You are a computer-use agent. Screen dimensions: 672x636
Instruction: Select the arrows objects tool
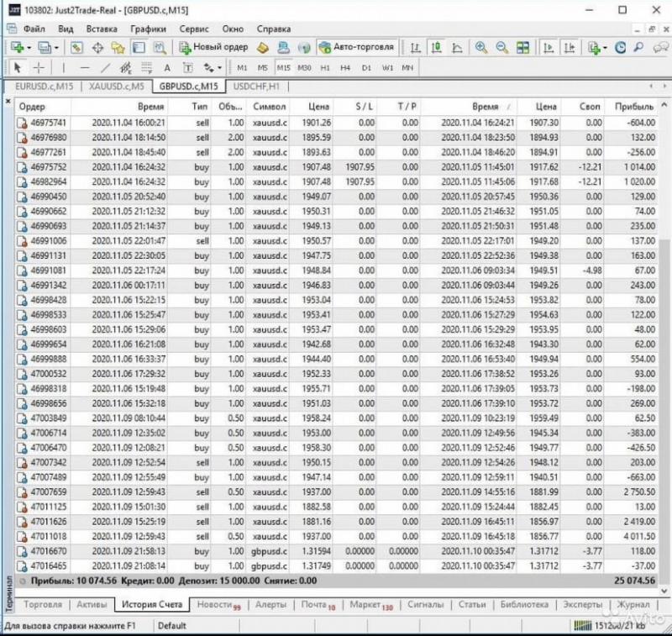tap(208, 68)
